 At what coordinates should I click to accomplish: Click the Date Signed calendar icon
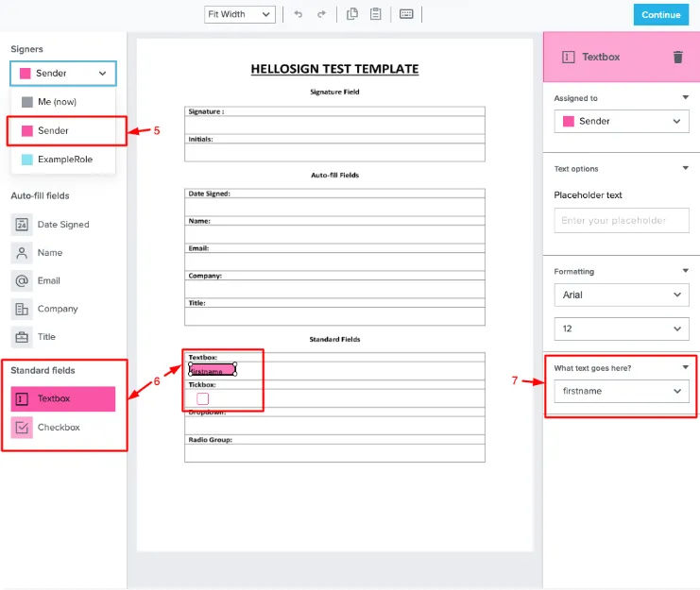point(22,225)
